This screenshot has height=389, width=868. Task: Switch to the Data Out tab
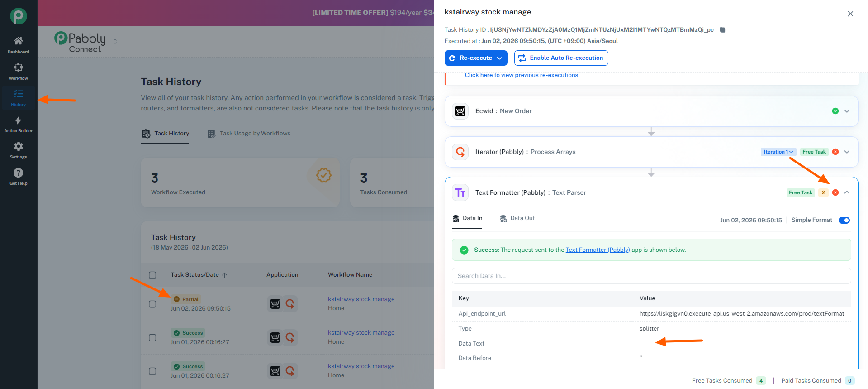click(x=517, y=218)
